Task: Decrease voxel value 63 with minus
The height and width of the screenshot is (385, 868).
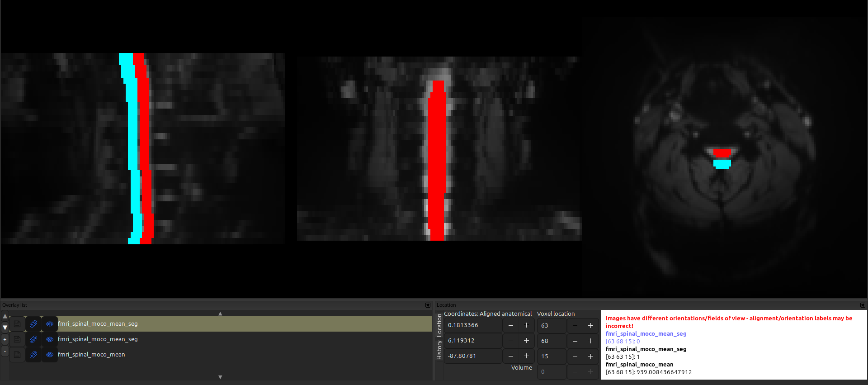Action: click(575, 325)
